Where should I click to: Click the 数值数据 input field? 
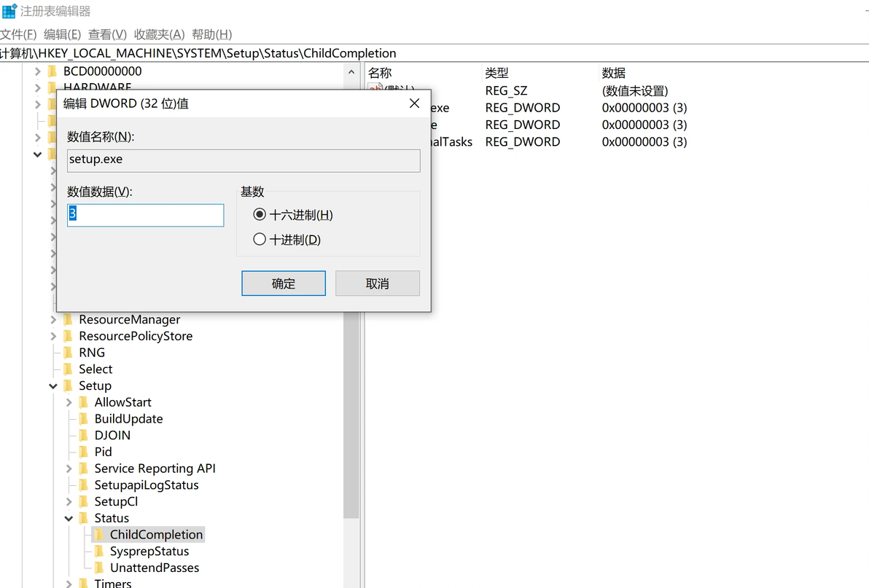[145, 216]
